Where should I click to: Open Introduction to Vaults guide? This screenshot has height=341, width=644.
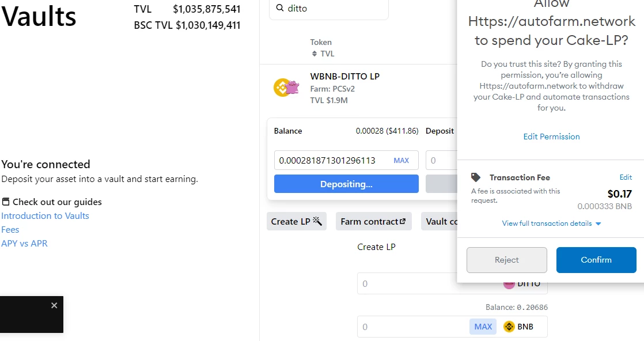45,215
